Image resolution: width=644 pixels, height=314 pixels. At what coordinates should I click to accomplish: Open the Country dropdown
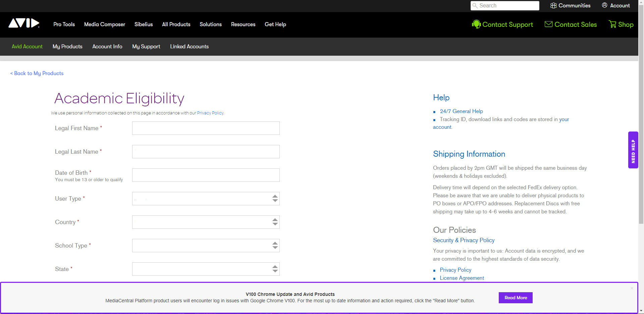click(x=206, y=222)
